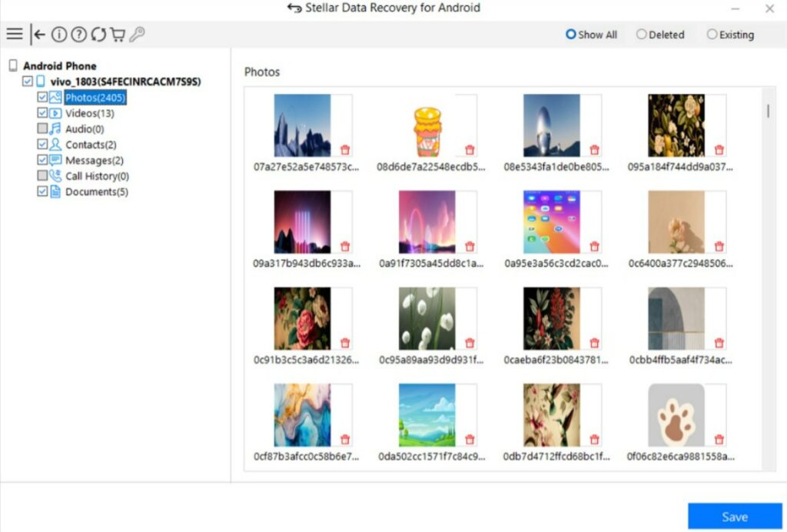787x532 pixels.
Task: Toggle the Audio(0) checkbox
Action: pyautogui.click(x=43, y=128)
